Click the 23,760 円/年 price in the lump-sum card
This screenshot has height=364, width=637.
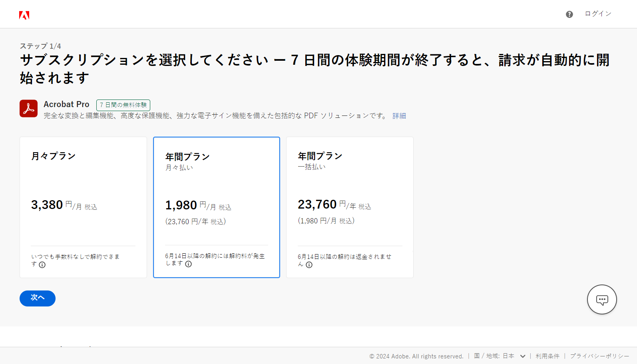pyautogui.click(x=334, y=205)
